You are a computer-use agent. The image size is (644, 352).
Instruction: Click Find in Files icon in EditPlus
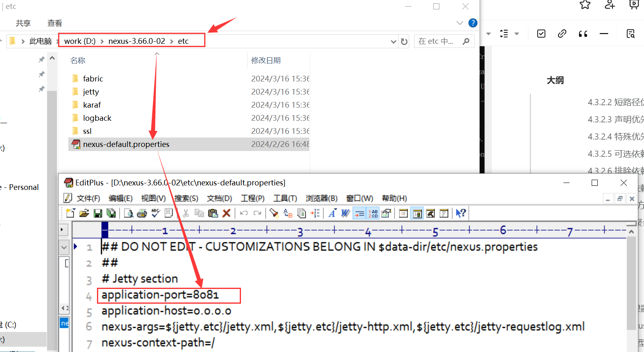point(302,213)
